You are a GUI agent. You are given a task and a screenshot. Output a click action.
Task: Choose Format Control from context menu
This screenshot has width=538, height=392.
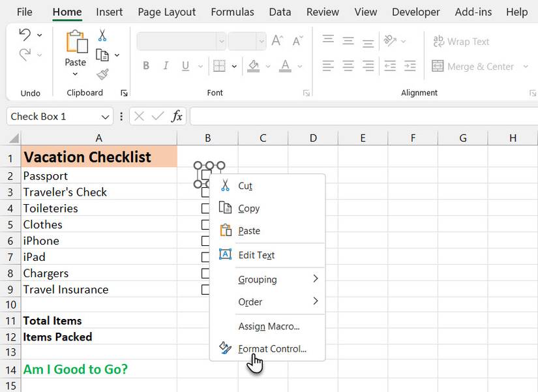tap(272, 349)
